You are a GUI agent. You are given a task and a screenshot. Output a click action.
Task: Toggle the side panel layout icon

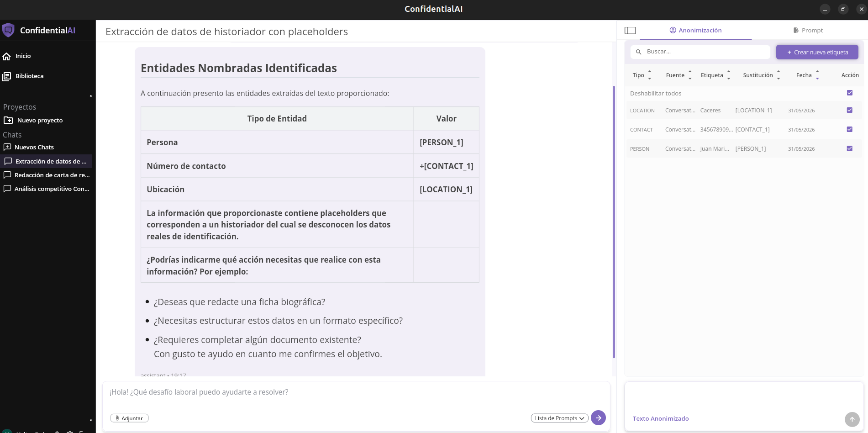tap(630, 31)
